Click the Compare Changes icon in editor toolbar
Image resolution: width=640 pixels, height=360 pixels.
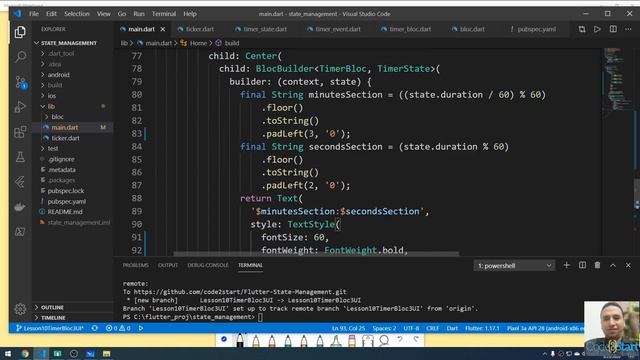point(582,29)
